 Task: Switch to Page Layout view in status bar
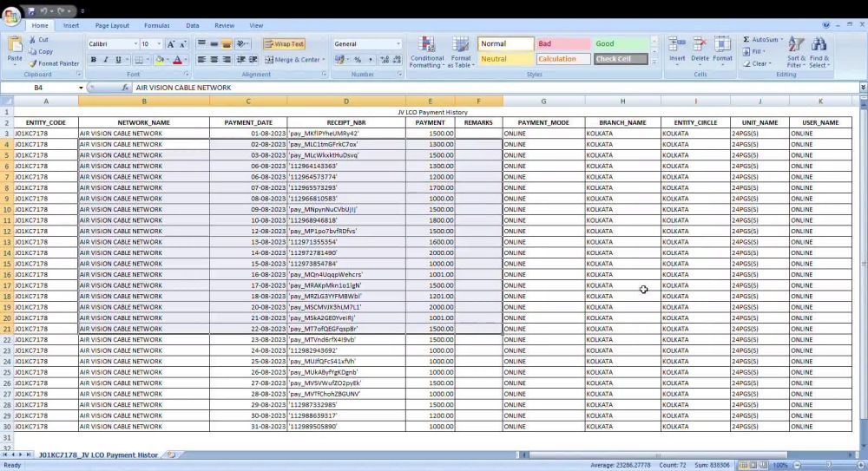[x=753, y=465]
